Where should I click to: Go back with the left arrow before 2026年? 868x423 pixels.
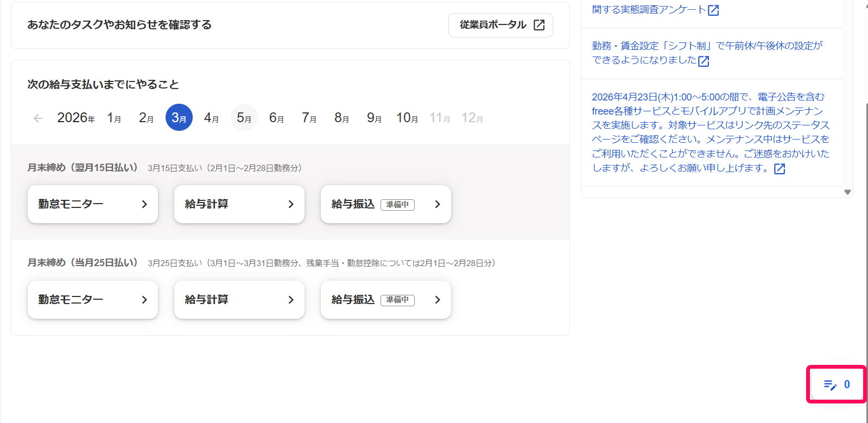[x=38, y=118]
